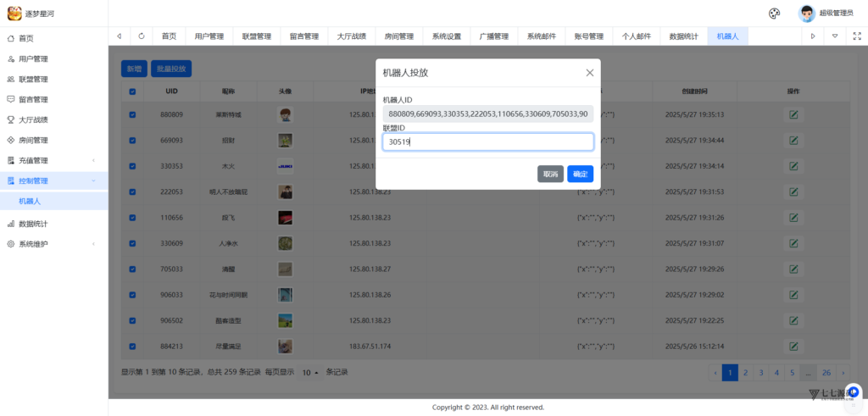Click the 新增 button

134,69
